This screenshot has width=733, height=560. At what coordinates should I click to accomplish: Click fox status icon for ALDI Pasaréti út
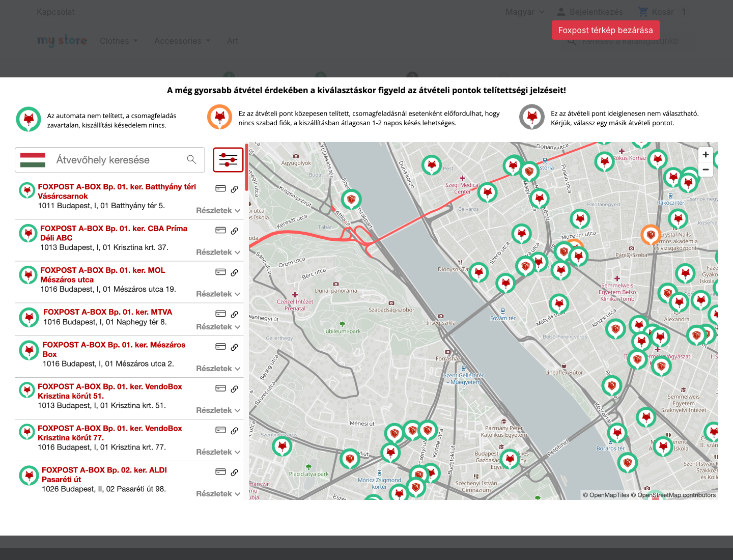point(29,475)
